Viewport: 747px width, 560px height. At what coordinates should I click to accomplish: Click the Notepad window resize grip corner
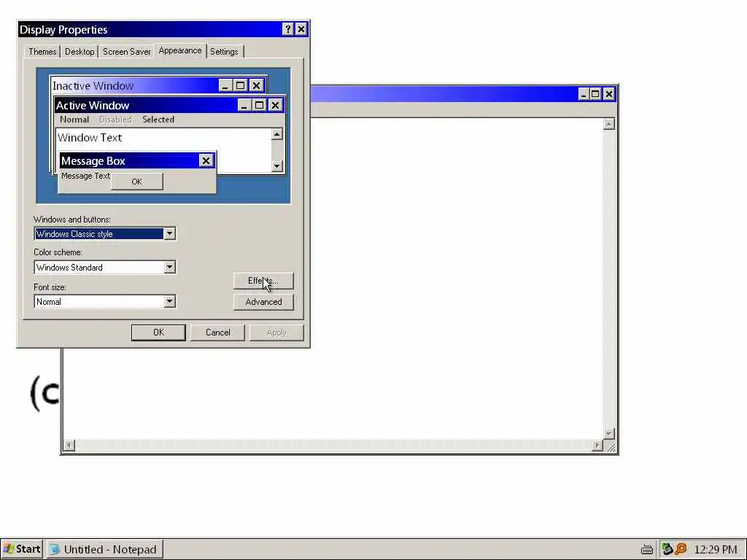(611, 447)
